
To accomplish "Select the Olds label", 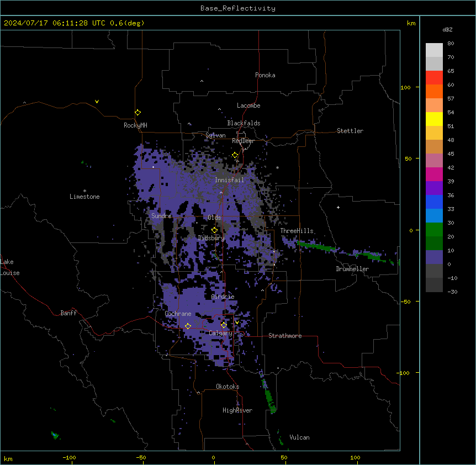I will pos(214,218).
